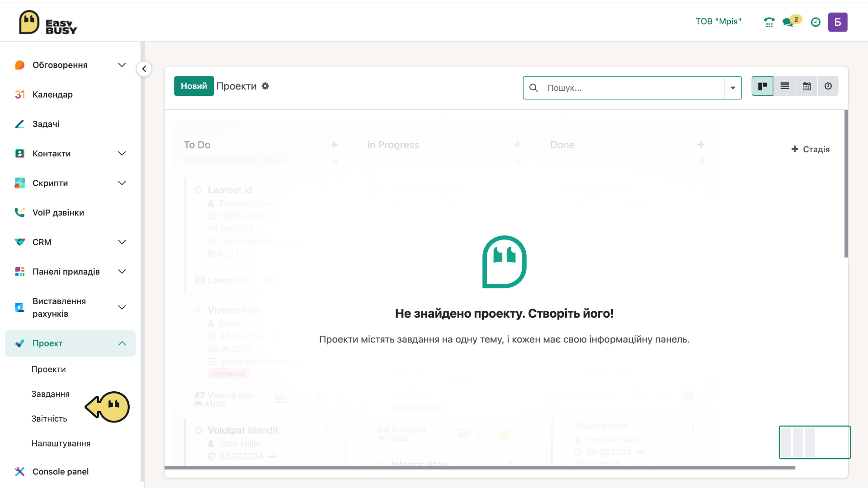Image resolution: width=868 pixels, height=488 pixels.
Task: Switch to list view
Action: 785,86
